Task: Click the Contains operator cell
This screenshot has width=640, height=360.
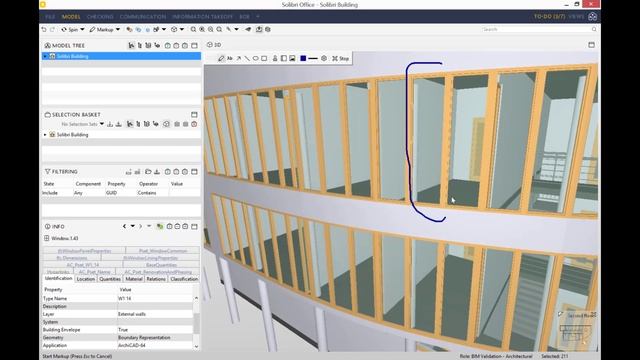Action: coord(153,193)
